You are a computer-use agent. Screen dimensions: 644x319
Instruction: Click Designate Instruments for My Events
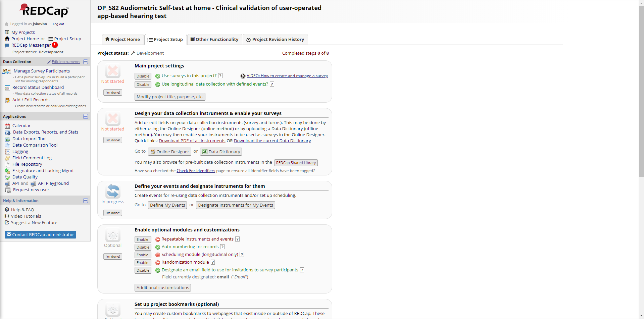[236, 205]
